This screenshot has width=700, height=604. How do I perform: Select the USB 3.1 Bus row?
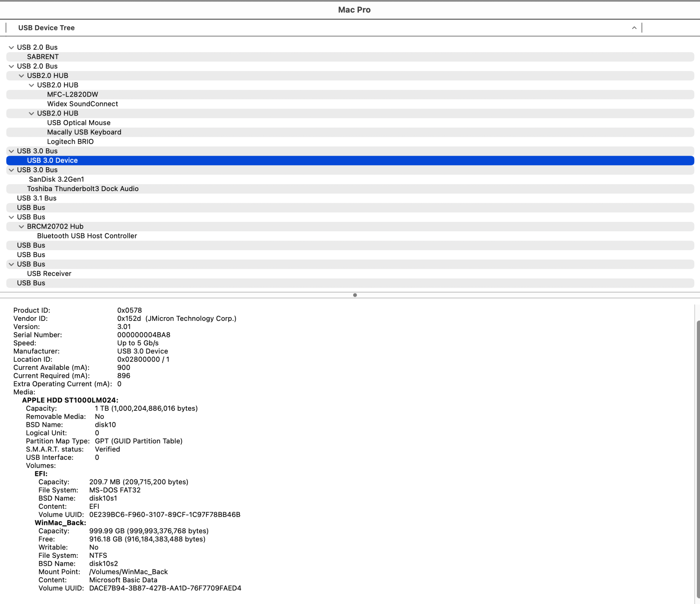tap(37, 198)
